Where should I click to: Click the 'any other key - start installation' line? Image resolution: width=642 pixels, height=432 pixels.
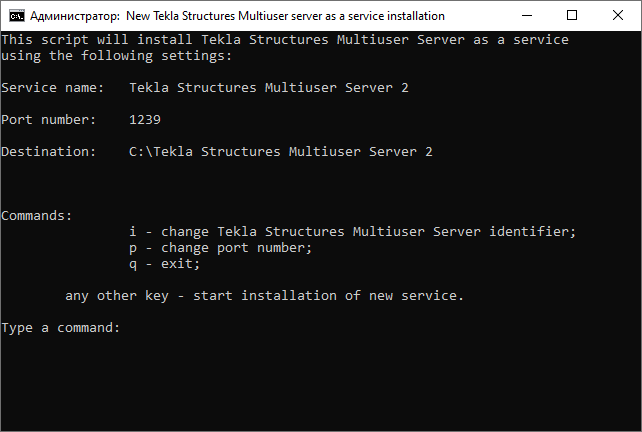(264, 296)
